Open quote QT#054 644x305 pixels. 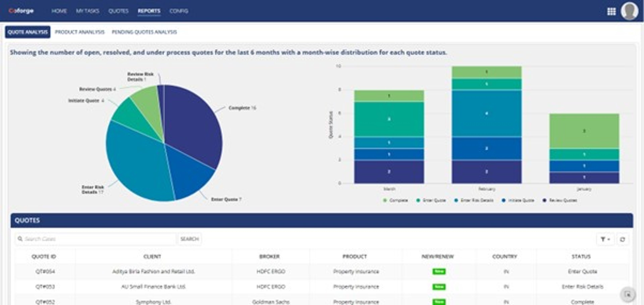(45, 271)
